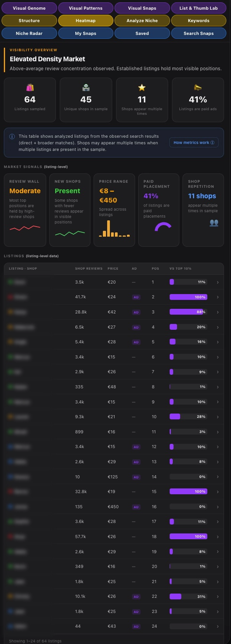This screenshot has height=644, width=231.
Task: Click the megaphone icon above 41%
Action: tap(198, 87)
